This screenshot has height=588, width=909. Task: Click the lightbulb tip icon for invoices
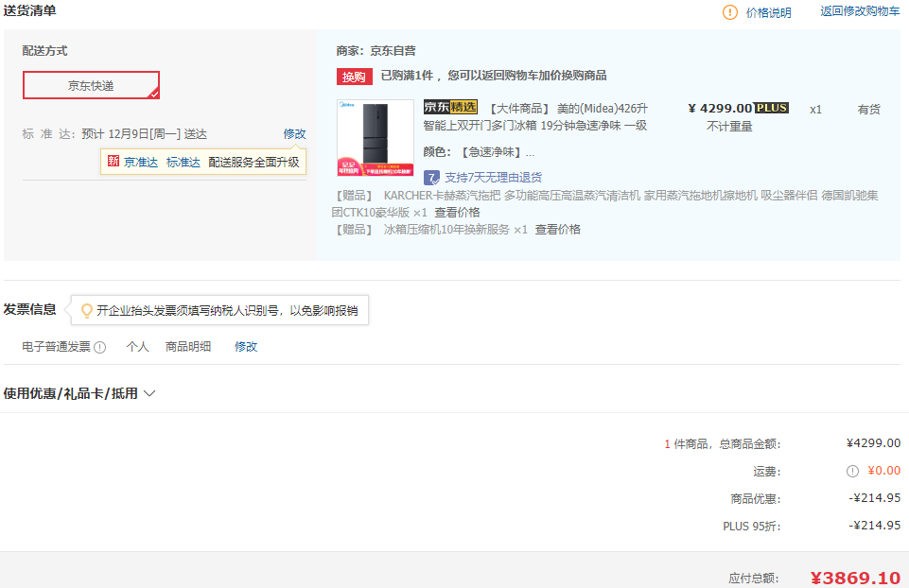click(86, 310)
